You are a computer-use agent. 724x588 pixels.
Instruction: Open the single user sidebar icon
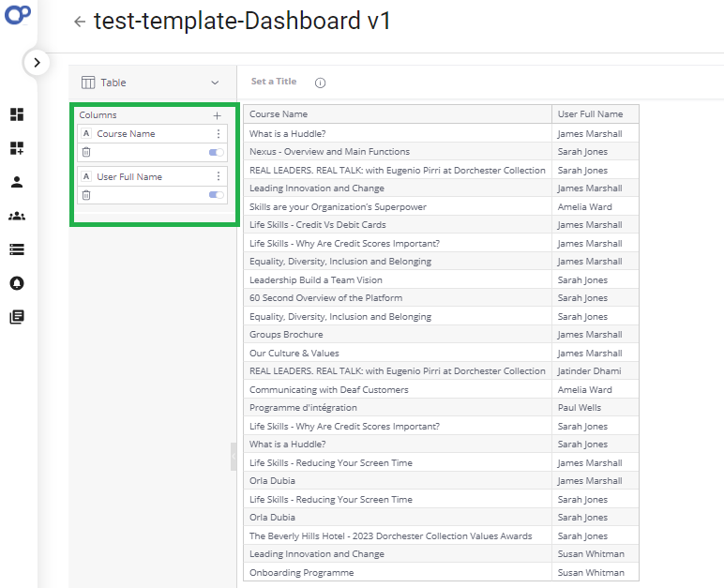pyautogui.click(x=17, y=182)
